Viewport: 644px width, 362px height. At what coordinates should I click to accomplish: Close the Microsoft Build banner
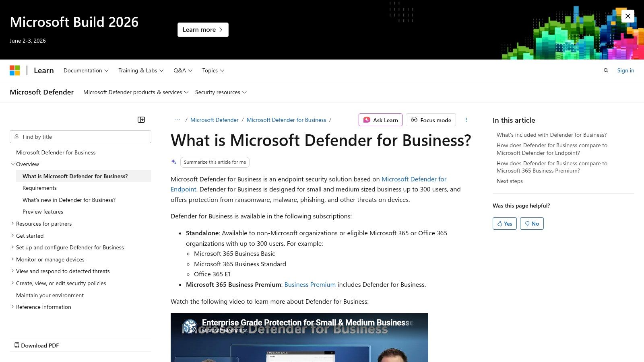click(x=627, y=16)
